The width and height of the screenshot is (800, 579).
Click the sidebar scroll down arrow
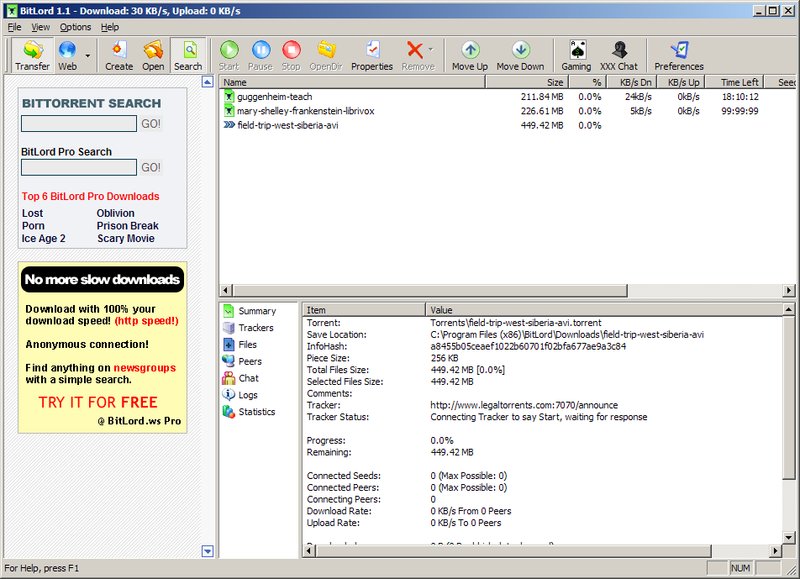tap(208, 551)
